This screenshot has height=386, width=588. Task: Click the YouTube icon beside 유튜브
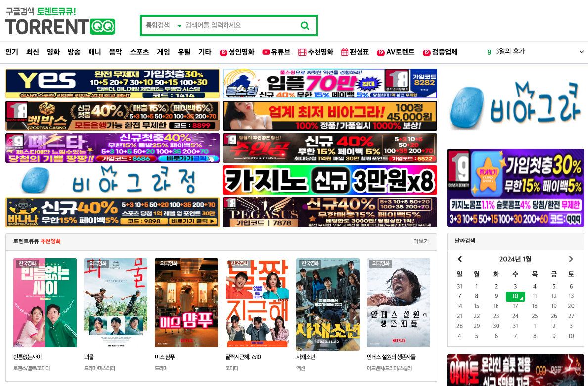(x=266, y=52)
